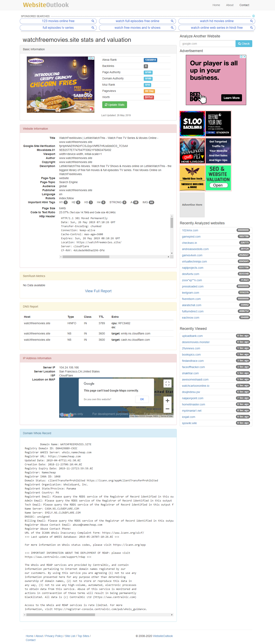Click the Worth $175.2 badge

[x=149, y=97]
